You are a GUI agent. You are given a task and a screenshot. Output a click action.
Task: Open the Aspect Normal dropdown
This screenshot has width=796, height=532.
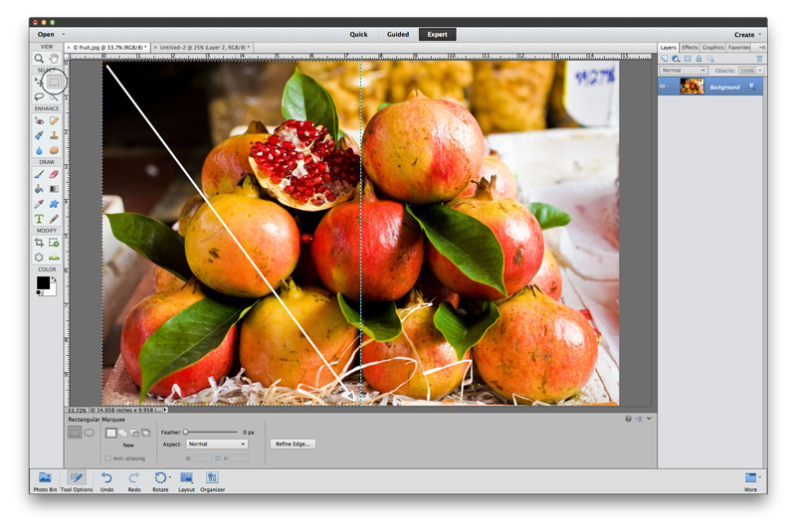click(x=217, y=443)
